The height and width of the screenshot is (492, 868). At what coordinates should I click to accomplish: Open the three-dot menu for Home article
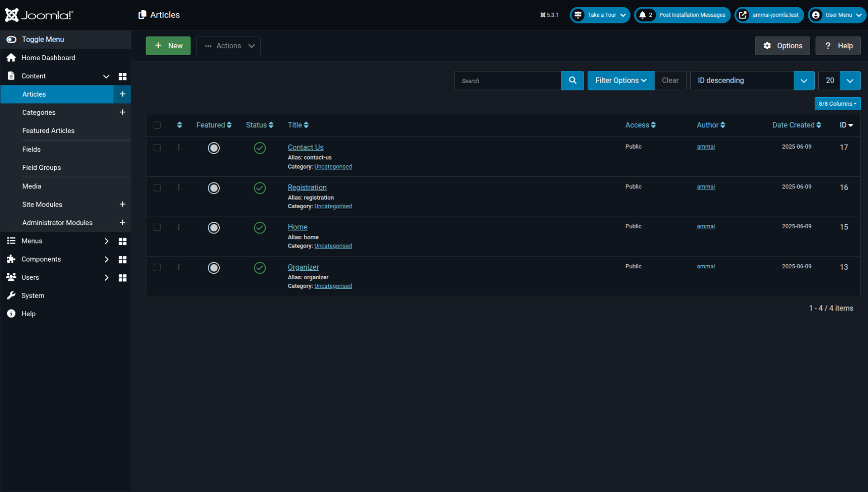point(179,227)
